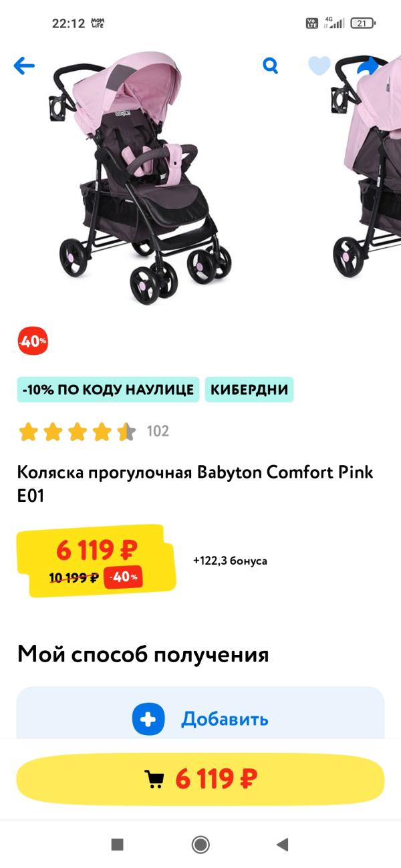Tap Android back triangle button
The image size is (401, 868).
282,845
